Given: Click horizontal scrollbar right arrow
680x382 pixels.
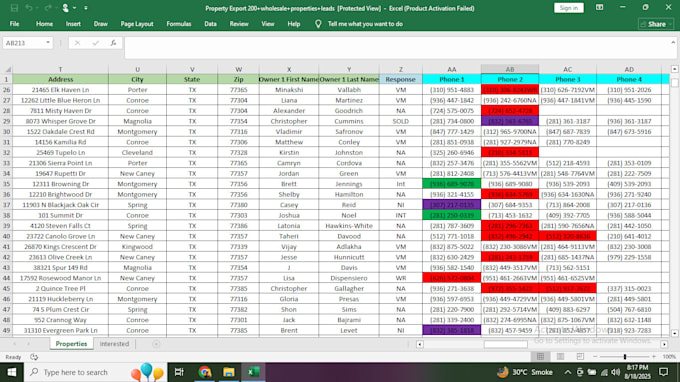Looking at the screenshot, I should click(x=664, y=344).
